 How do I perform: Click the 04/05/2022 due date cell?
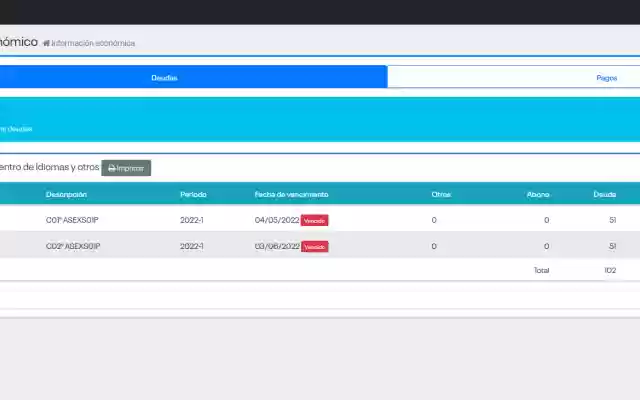coord(277,220)
